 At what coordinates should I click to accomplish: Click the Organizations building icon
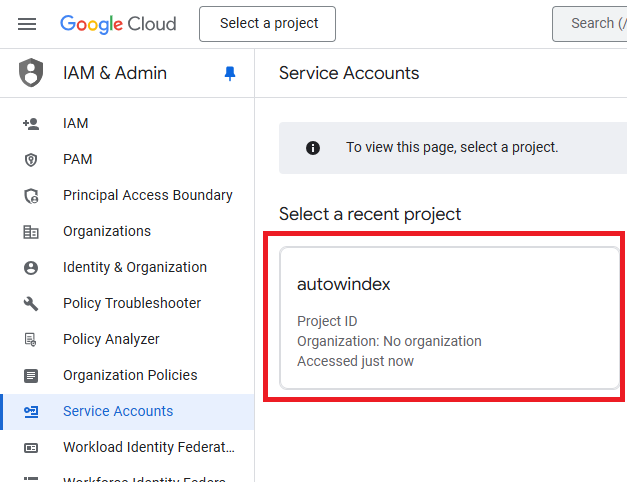pos(31,232)
